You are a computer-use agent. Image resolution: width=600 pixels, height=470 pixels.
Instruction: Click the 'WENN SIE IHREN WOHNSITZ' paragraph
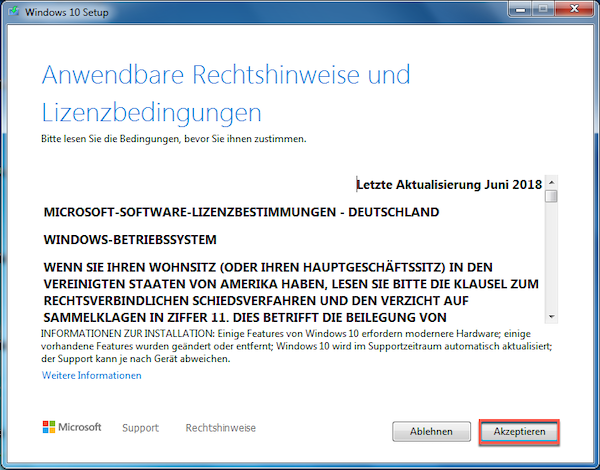[x=291, y=292]
